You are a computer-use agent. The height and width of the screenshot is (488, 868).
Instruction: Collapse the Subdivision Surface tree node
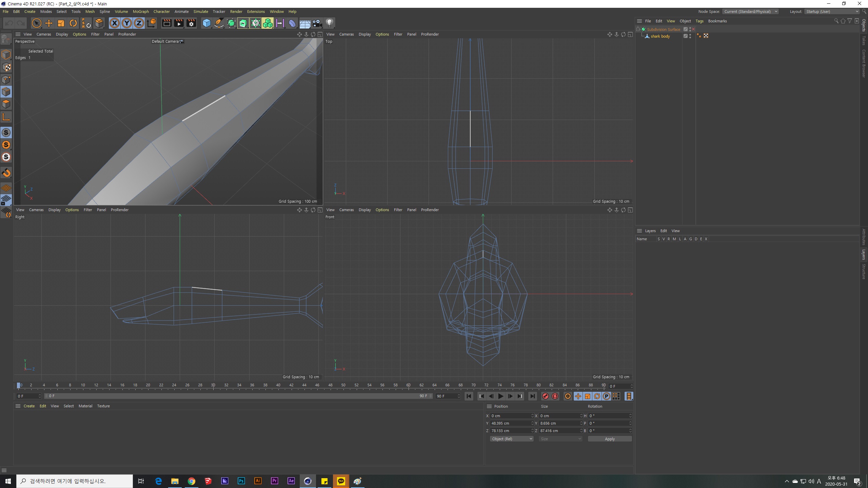click(x=638, y=29)
